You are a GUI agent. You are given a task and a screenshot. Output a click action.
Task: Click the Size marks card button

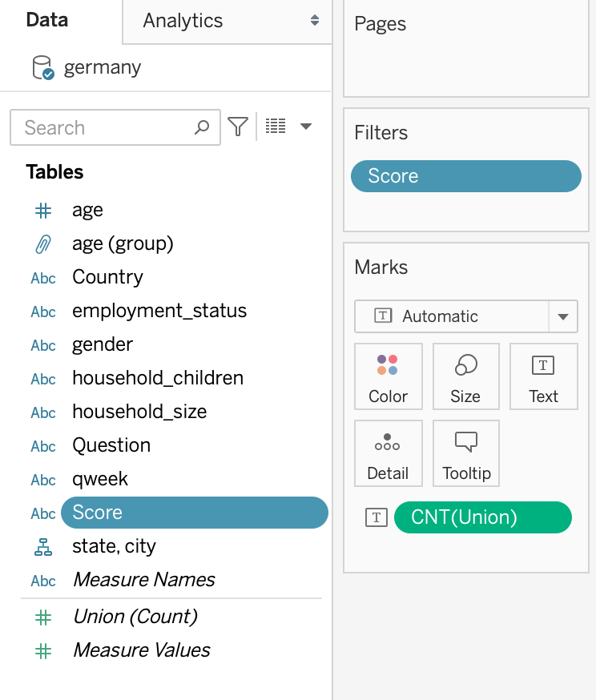pyautogui.click(x=465, y=376)
